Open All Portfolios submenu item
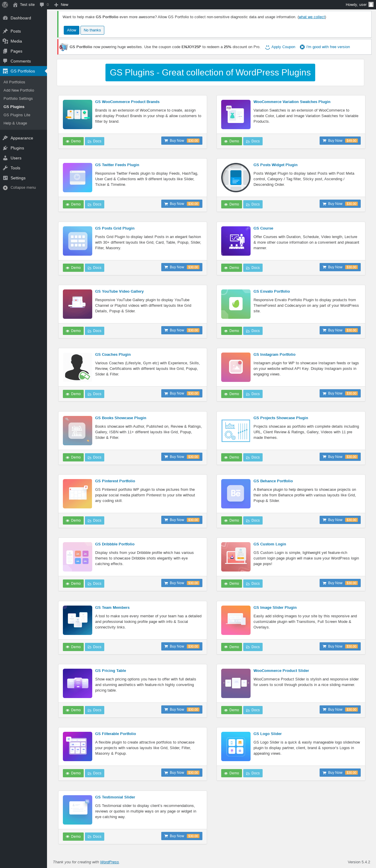Screen dimensions: 376x868 [14, 82]
